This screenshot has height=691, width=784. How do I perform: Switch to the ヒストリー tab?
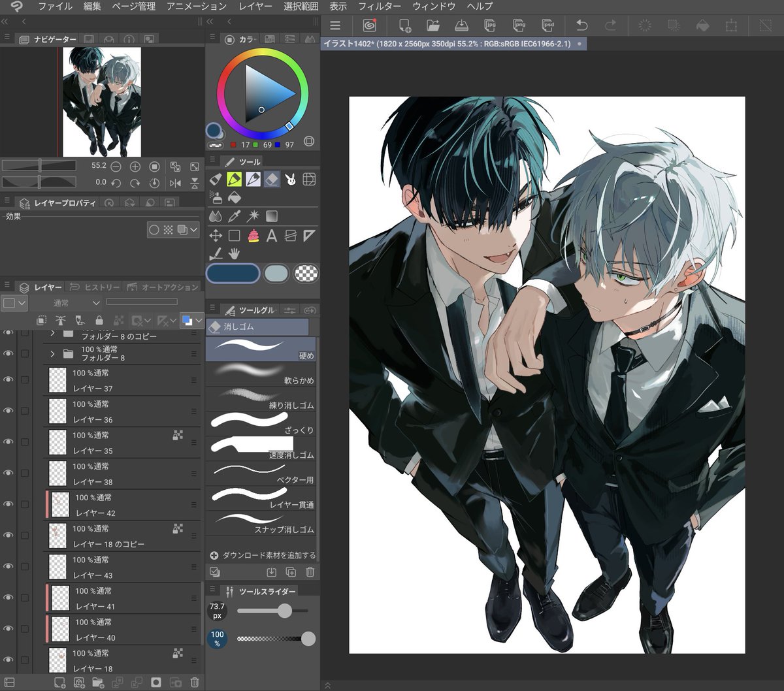point(95,287)
